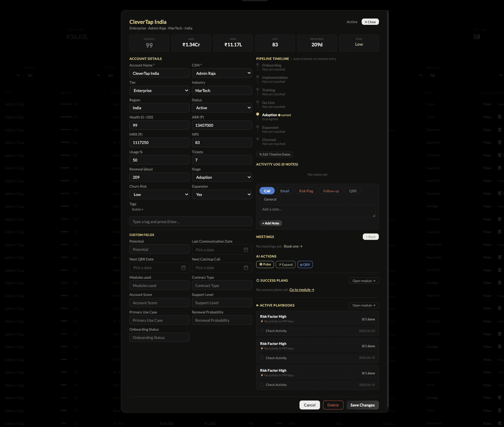Select the Implementation timeline marker
The image size is (504, 427).
click(x=258, y=77)
